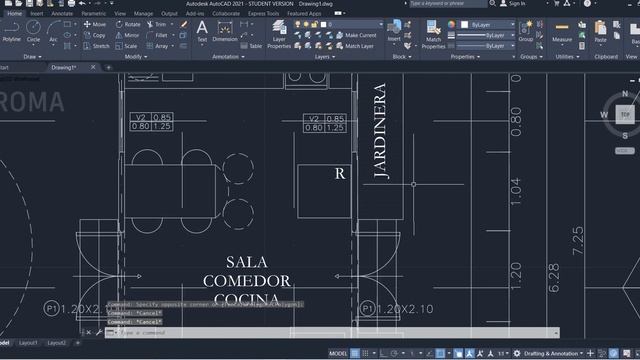This screenshot has height=360, width=640.
Task: Open the View ribbon tab
Action: [120, 13]
